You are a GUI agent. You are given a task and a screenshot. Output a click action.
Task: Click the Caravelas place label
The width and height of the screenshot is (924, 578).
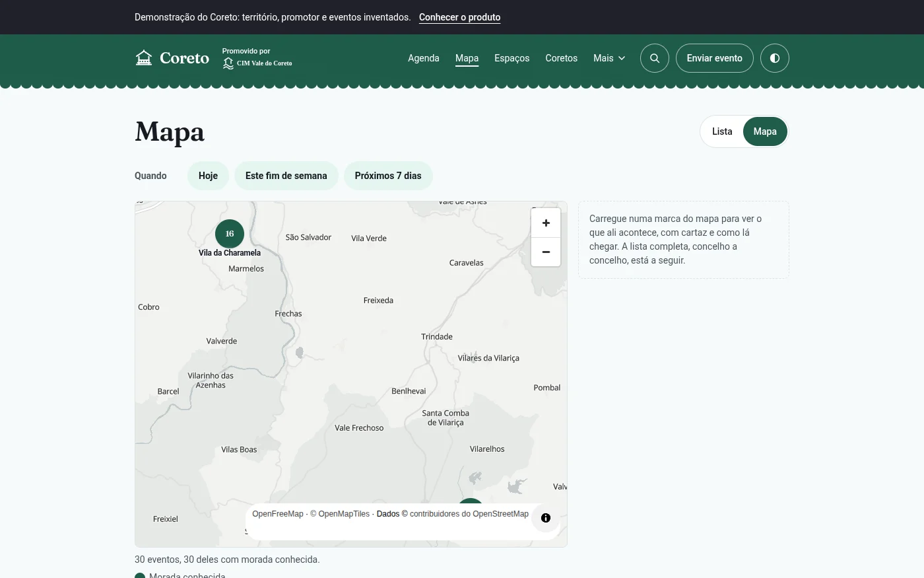tap(467, 263)
